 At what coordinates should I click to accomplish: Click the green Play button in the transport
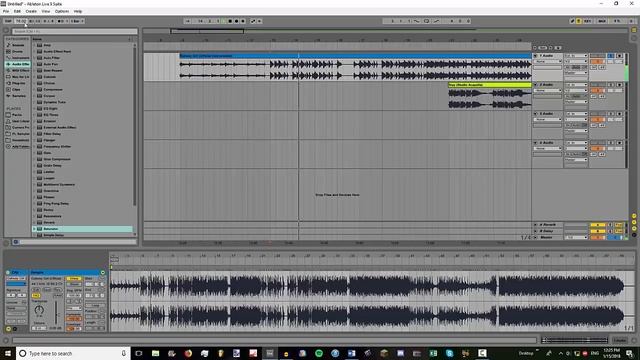coord(223,21)
